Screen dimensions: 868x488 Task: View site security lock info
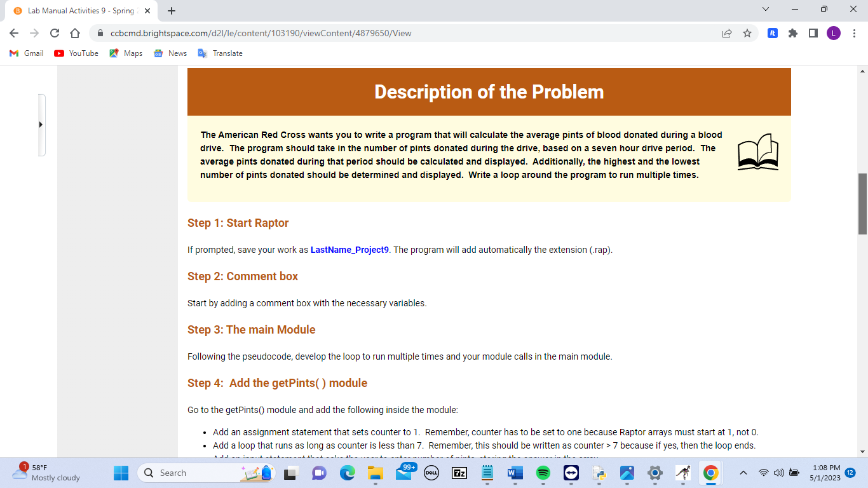[101, 33]
